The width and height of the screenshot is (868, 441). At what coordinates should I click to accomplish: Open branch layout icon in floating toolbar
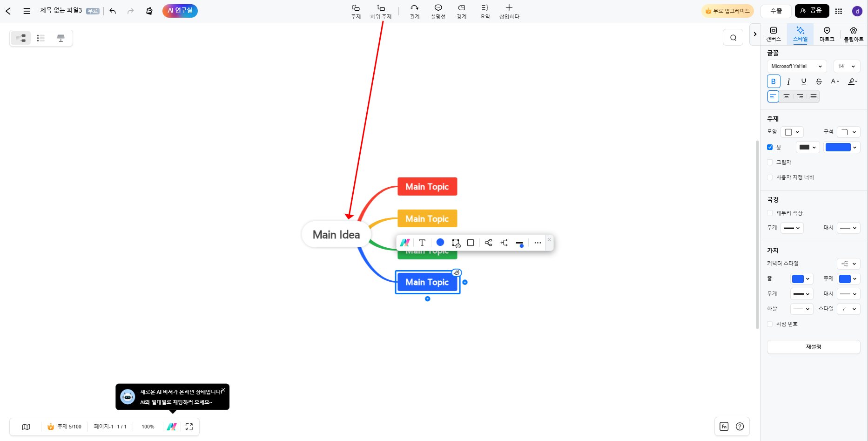[x=504, y=243]
